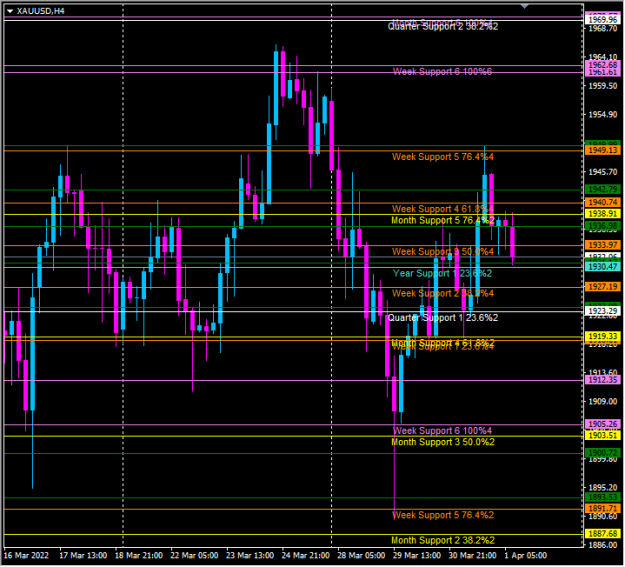Viewport: 625px width, 567px height.
Task: Select the 'Month Support 2 38.2%2' label
Action: [443, 541]
